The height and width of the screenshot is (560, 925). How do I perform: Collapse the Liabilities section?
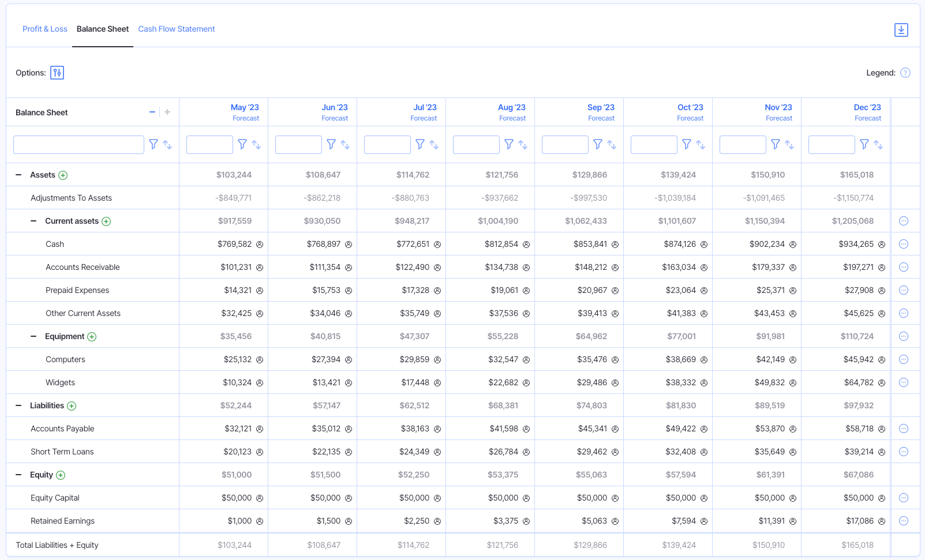[x=17, y=405]
